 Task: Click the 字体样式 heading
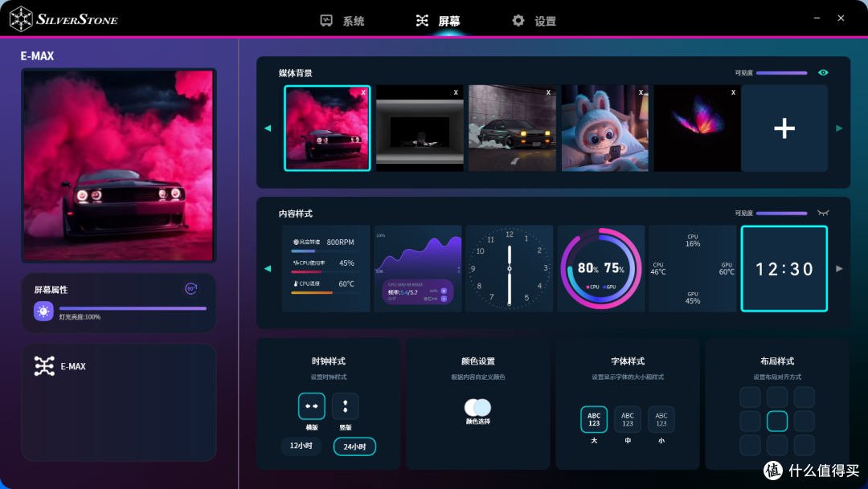(x=628, y=361)
